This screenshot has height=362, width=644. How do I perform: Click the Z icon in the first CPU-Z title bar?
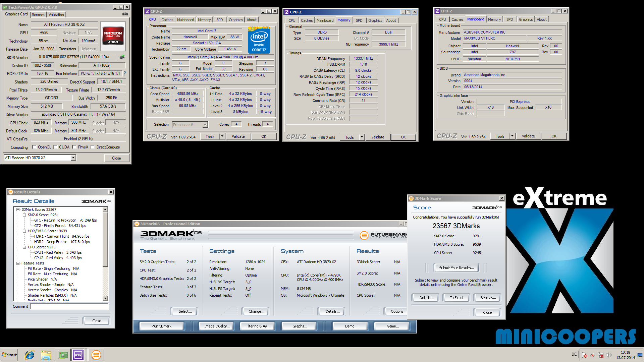pos(147,11)
